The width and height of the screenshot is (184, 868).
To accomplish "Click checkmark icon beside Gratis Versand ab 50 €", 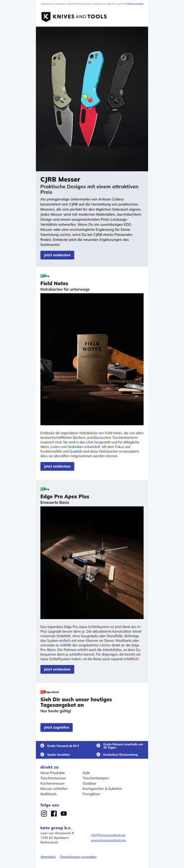I will coord(43,745).
